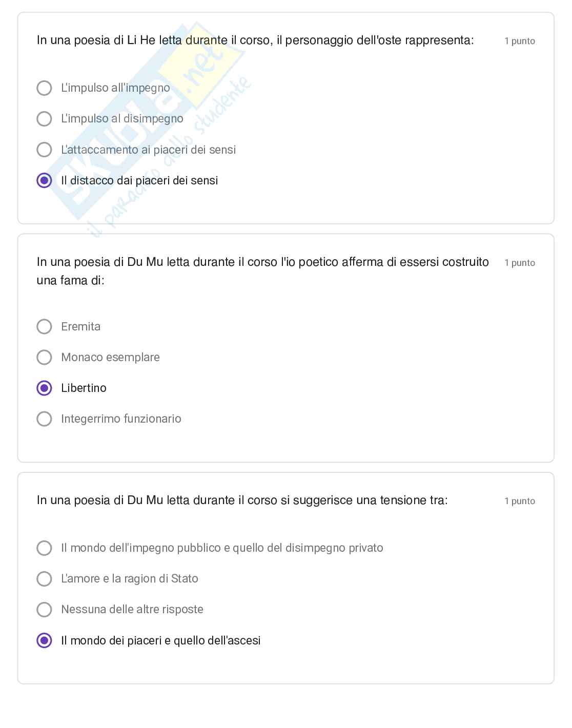Select "Integerrimo funzionario" answer
The image size is (572, 728).
pyautogui.click(x=45, y=419)
